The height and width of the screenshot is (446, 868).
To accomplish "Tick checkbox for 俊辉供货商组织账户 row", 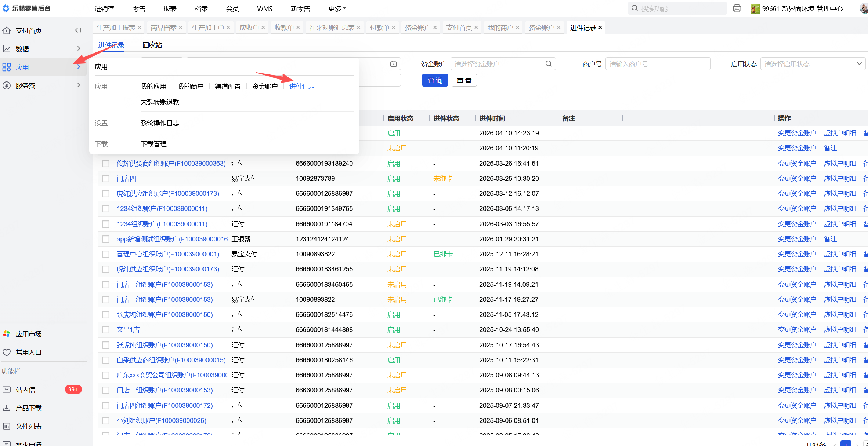I will click(106, 164).
